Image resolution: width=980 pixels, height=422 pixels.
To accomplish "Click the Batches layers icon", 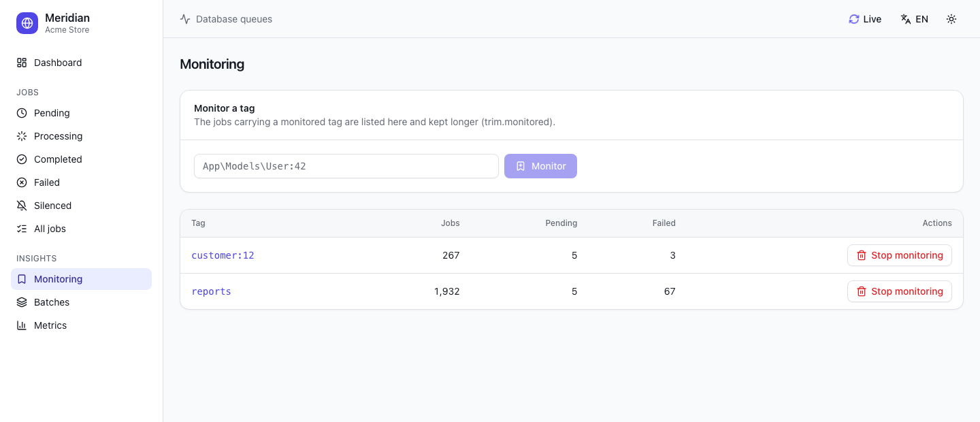I will (x=22, y=302).
